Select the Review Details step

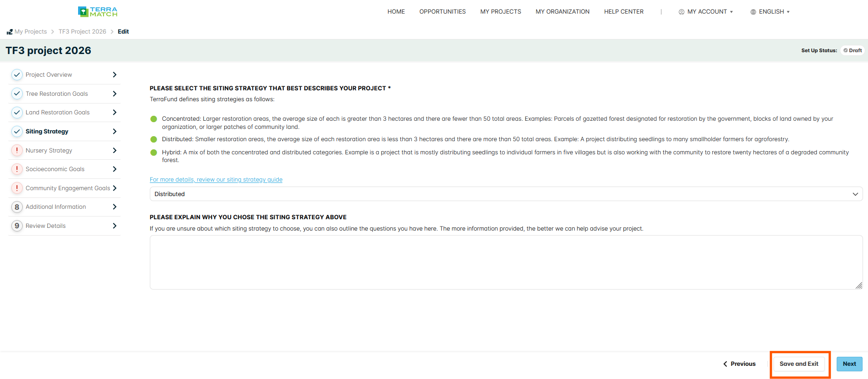pyautogui.click(x=45, y=226)
